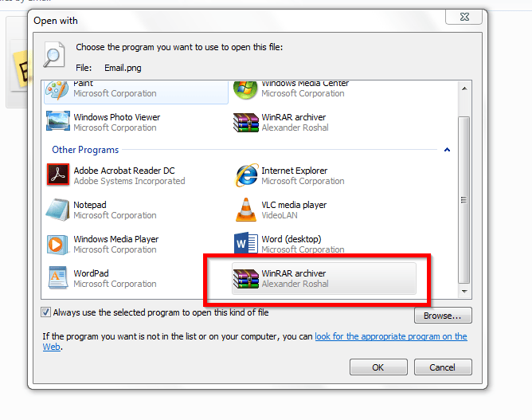Open the Browse... button
This screenshot has height=420, width=532.
(x=443, y=316)
